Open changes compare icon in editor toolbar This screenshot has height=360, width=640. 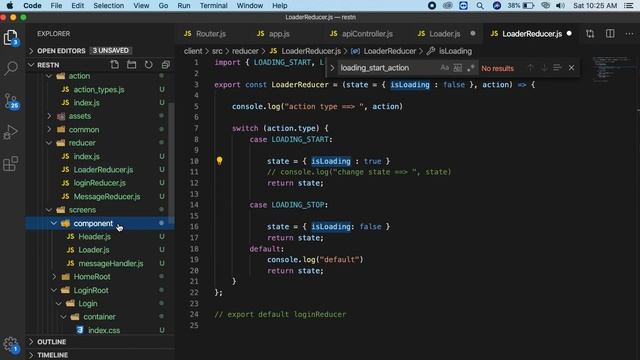590,34
